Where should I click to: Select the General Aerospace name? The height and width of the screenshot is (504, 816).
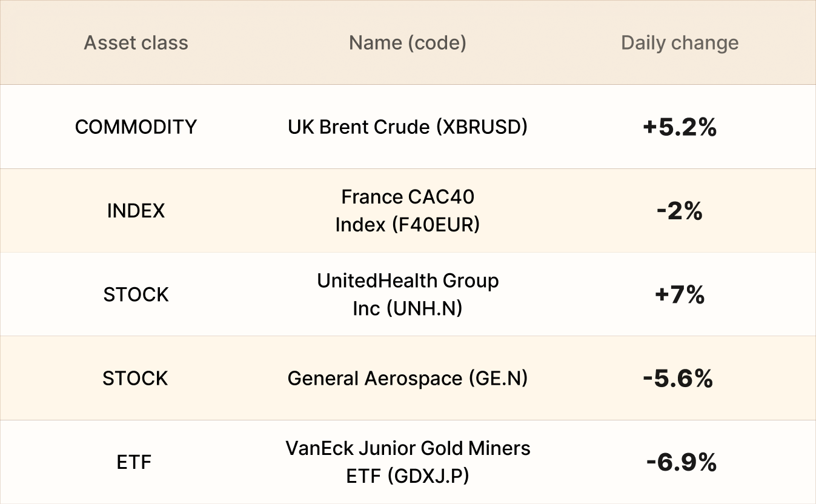tap(407, 379)
